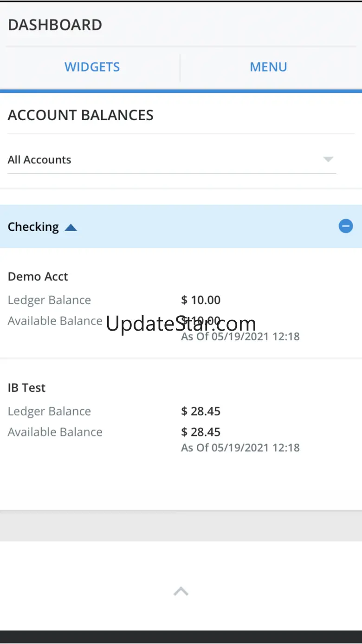Click the Checking section label

pos(33,227)
